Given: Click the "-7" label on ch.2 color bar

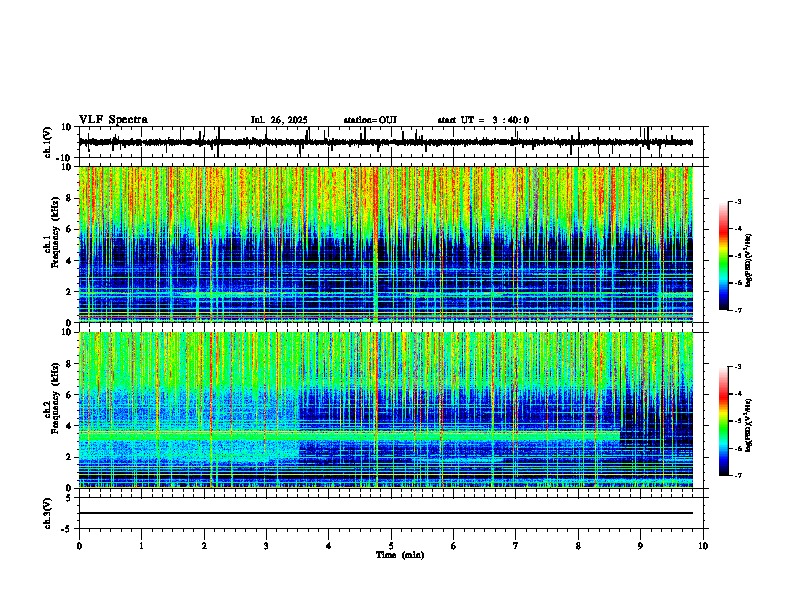Looking at the screenshot, I should pyautogui.click(x=737, y=475).
